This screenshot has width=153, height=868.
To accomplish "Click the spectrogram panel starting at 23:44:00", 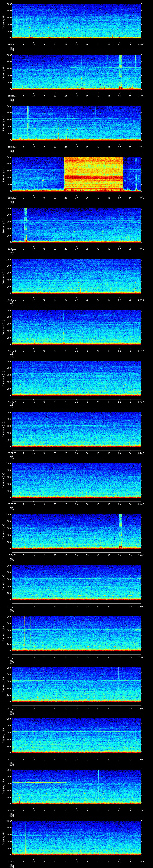I will [x=76, y=21].
